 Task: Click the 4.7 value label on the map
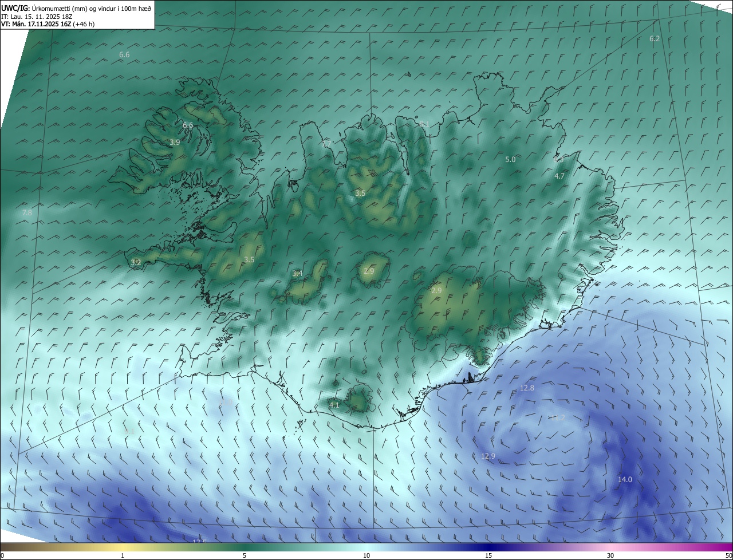tap(559, 176)
